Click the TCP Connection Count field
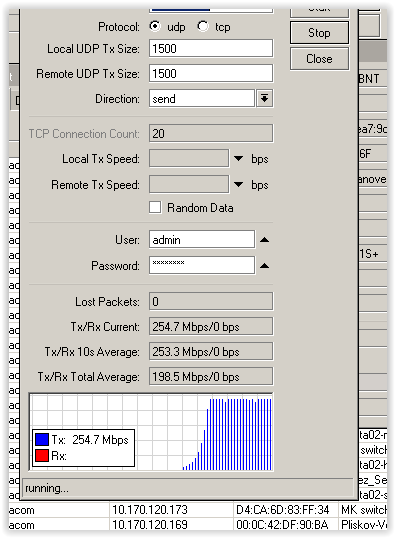 click(211, 133)
